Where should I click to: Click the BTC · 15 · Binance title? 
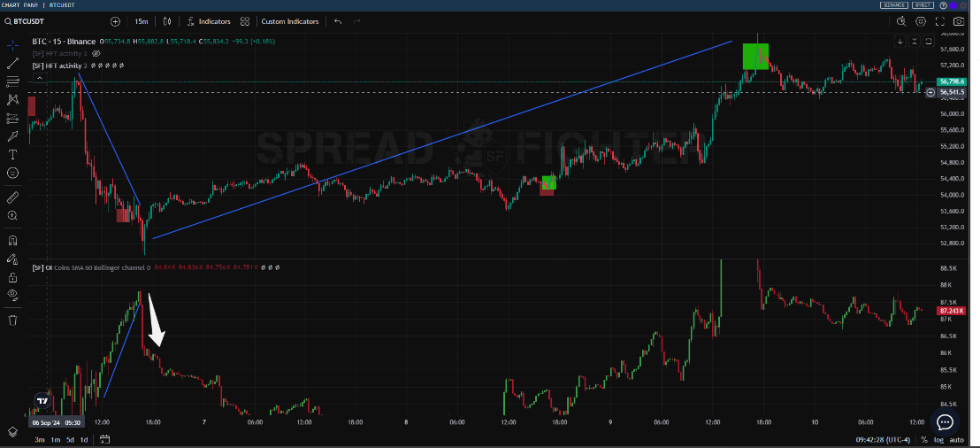pyautogui.click(x=64, y=42)
